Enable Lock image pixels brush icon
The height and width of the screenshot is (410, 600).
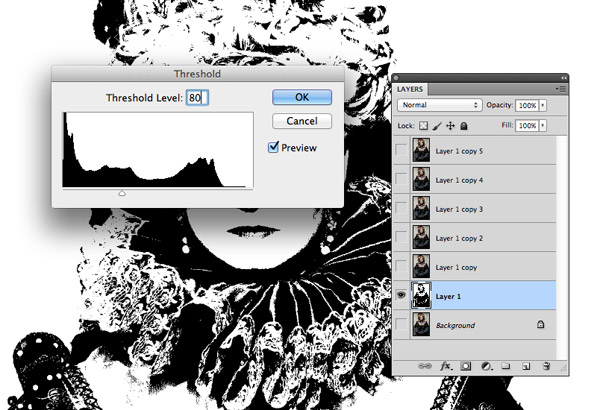(437, 126)
